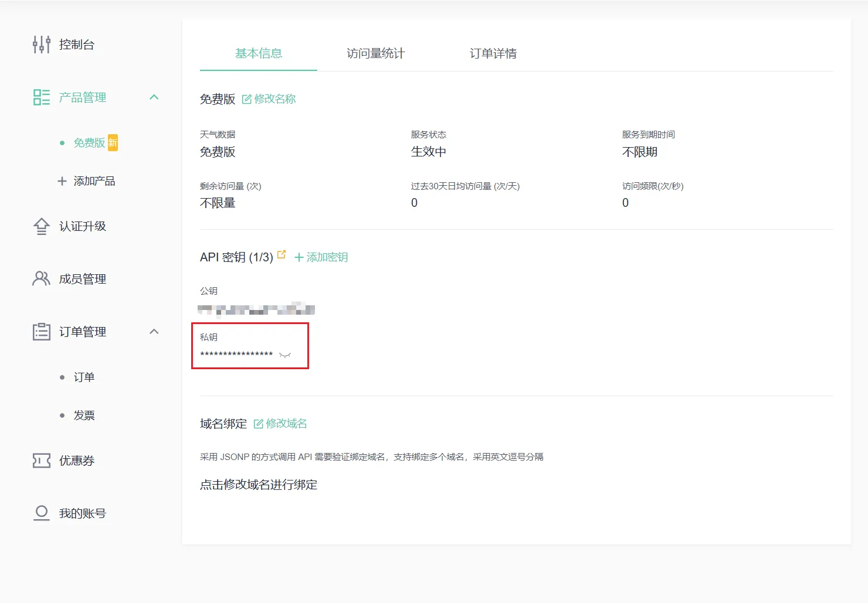Screen dimensions: 868x603
Task: Select the 我的账号 account icon
Action: point(40,513)
